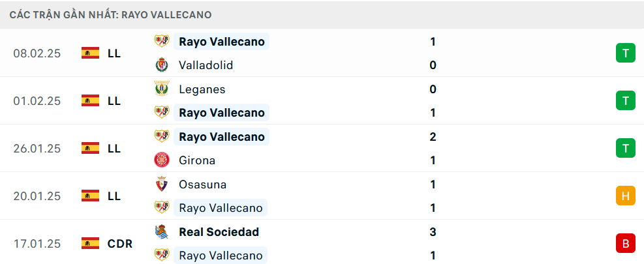Click orange H draw badge for 20.01.25
Image resolution: width=644 pixels, height=264 pixels.
[625, 196]
